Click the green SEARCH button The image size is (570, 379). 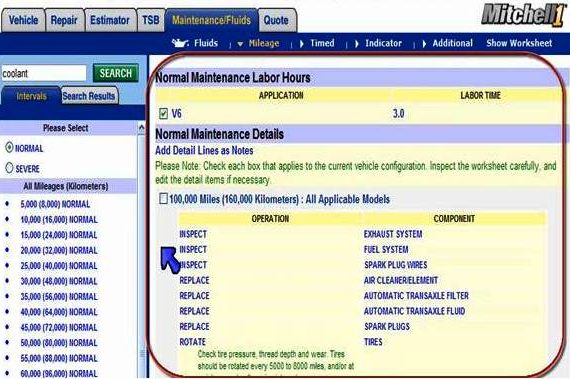116,73
